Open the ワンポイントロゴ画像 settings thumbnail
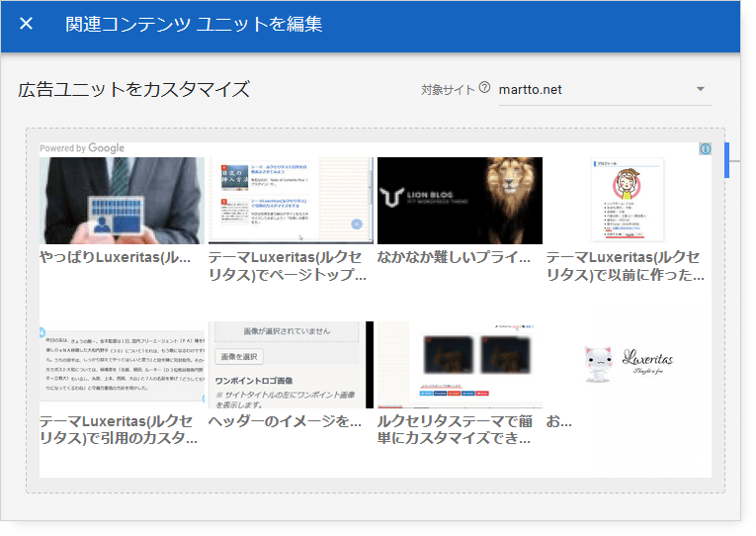The width and height of the screenshot is (756, 536). tap(291, 364)
